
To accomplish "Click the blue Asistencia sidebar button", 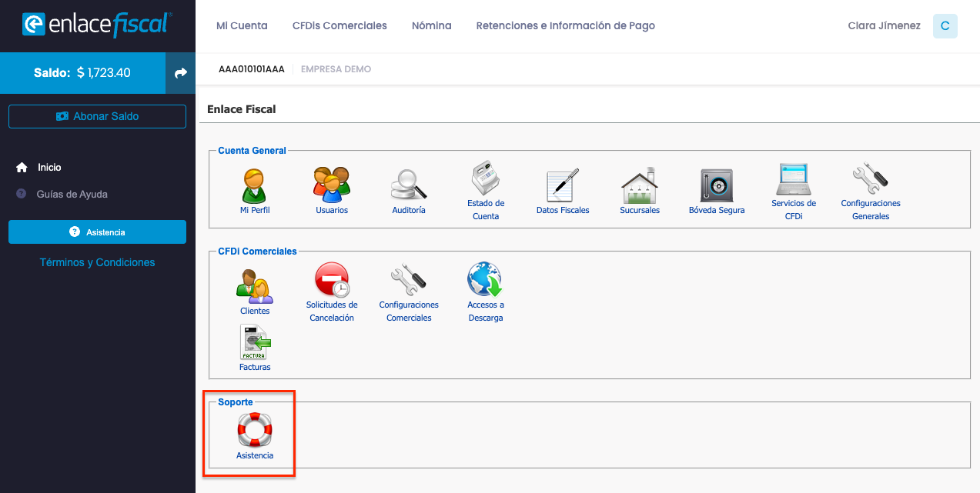I will (97, 232).
